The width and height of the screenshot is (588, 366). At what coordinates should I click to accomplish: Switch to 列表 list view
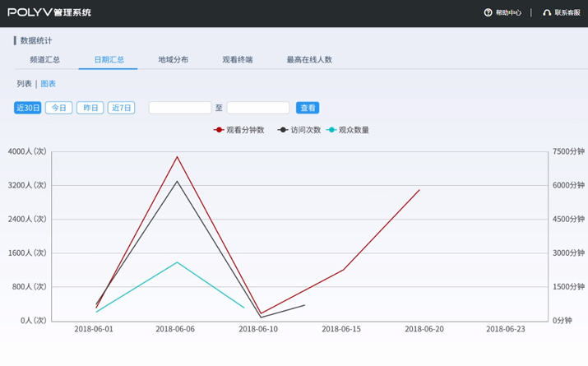(24, 84)
